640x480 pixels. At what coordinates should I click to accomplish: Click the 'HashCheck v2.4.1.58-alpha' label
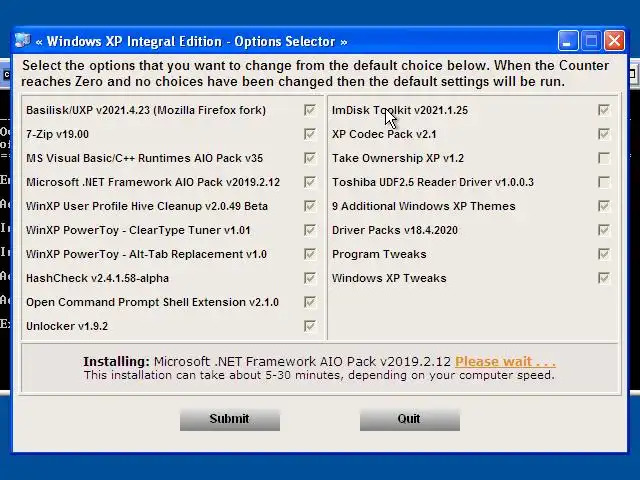coord(97,278)
